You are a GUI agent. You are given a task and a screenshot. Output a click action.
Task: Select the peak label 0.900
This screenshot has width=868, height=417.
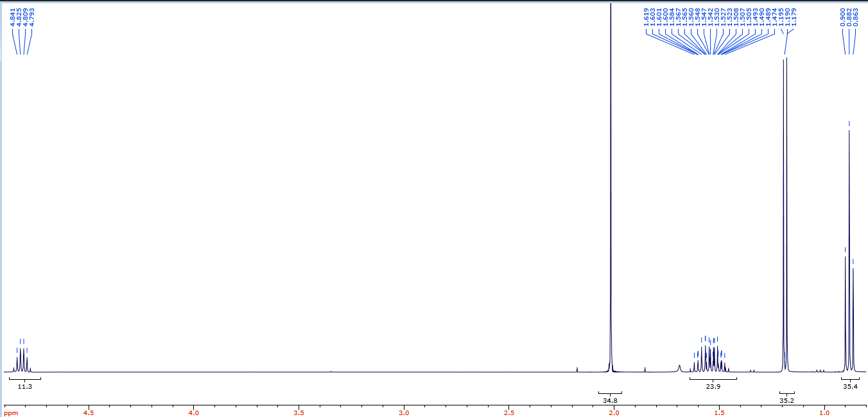pos(844,17)
